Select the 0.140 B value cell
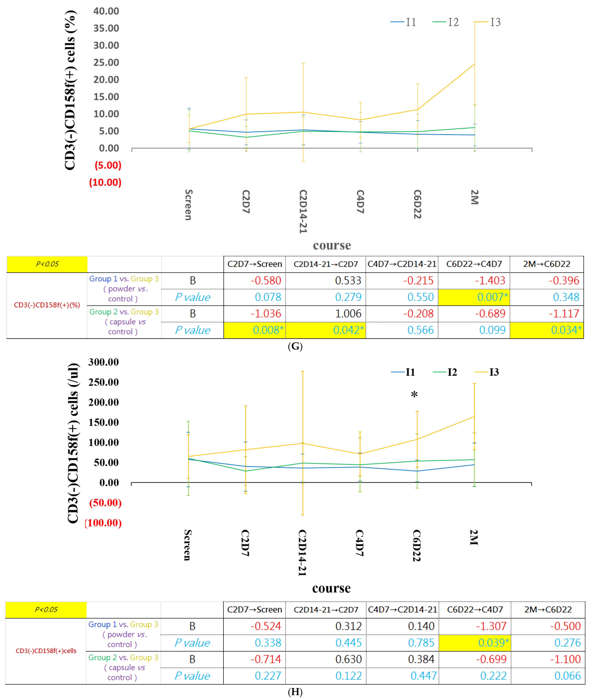 pyautogui.click(x=402, y=626)
